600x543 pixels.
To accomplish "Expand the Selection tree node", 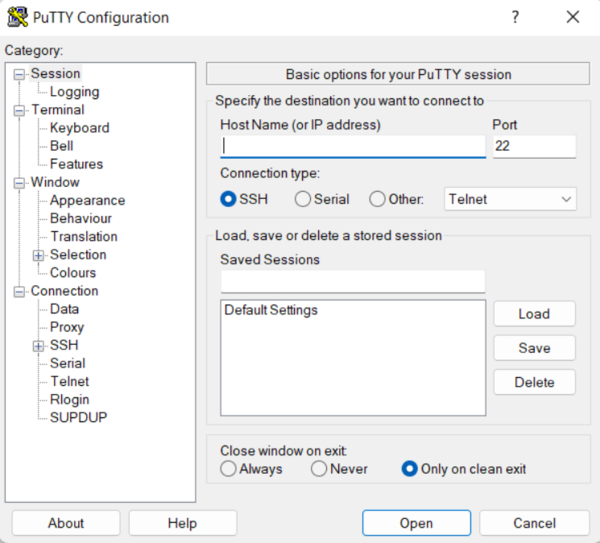I will [39, 255].
